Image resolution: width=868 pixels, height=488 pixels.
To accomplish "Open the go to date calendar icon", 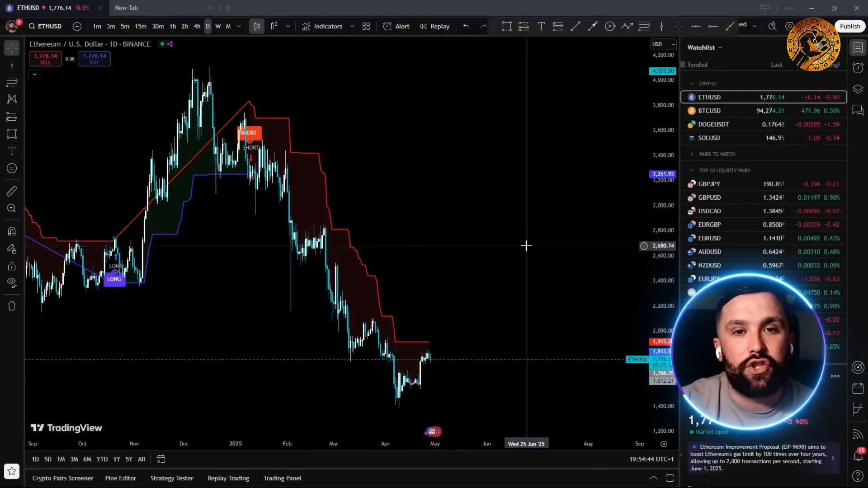I will pos(160,459).
